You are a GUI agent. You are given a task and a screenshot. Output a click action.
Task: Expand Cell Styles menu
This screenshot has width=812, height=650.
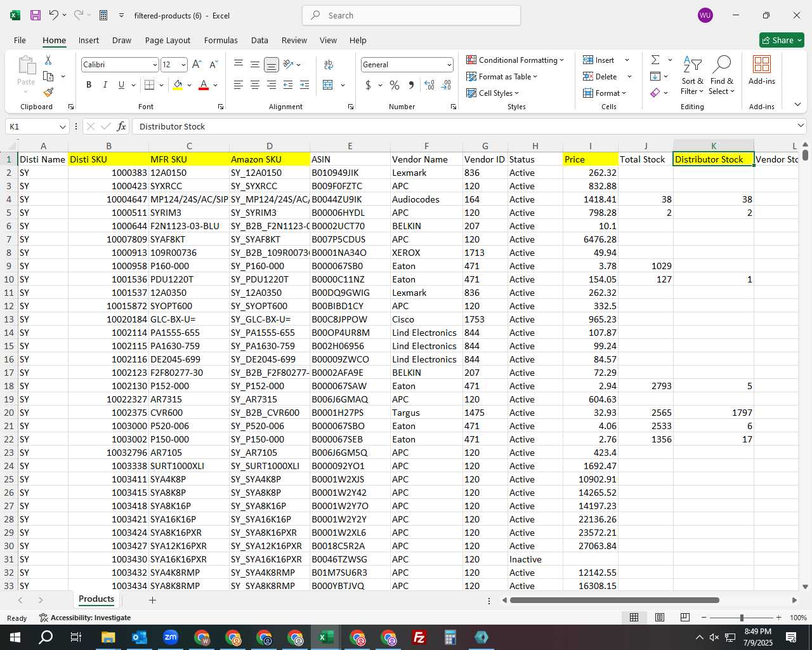(x=493, y=93)
